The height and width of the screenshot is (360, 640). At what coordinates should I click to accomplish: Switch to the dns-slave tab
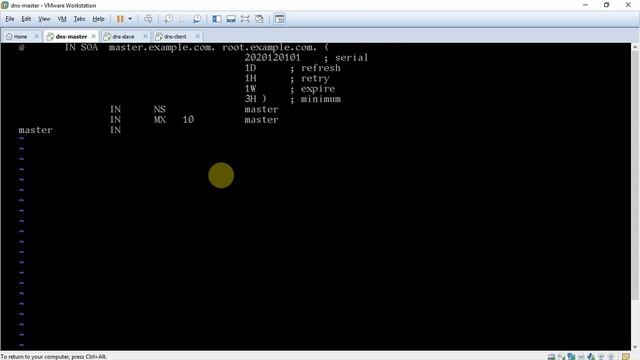(123, 36)
